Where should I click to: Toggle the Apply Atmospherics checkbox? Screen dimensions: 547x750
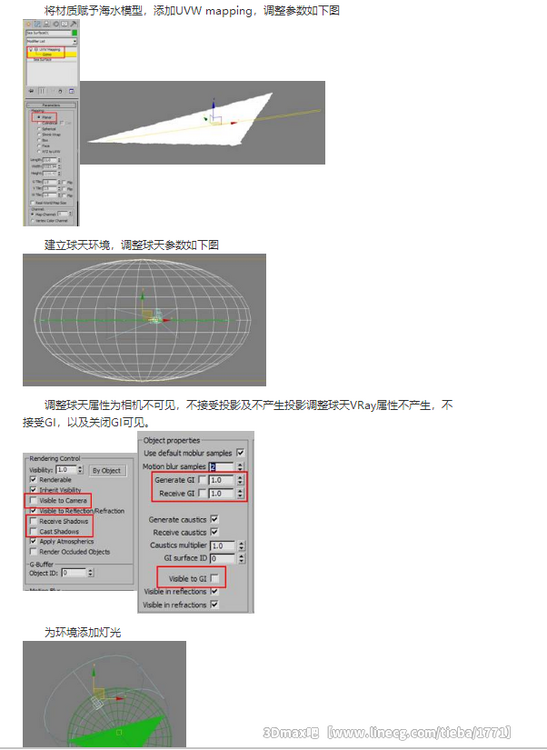click(33, 541)
